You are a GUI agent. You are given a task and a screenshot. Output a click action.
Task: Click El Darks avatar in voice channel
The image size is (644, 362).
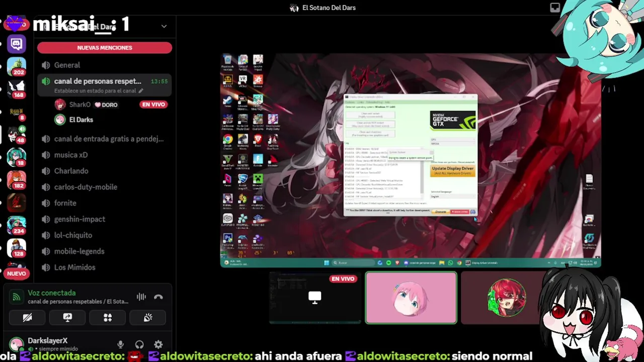pos(60,120)
